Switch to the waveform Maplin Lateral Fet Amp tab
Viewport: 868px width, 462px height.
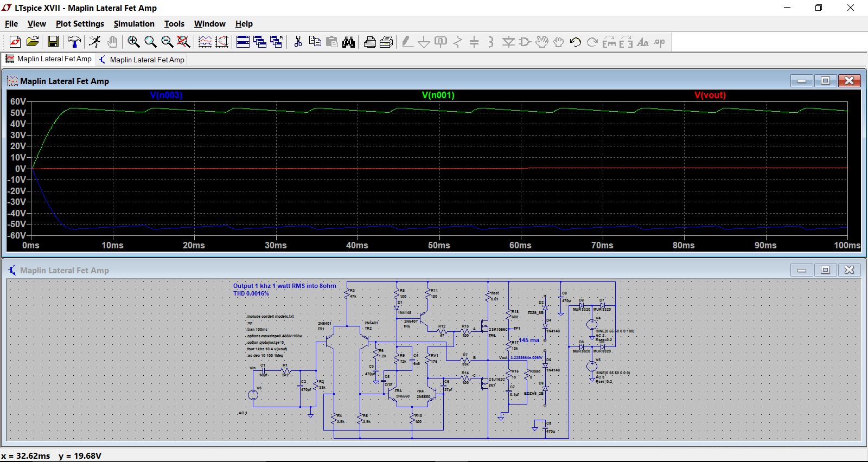49,59
